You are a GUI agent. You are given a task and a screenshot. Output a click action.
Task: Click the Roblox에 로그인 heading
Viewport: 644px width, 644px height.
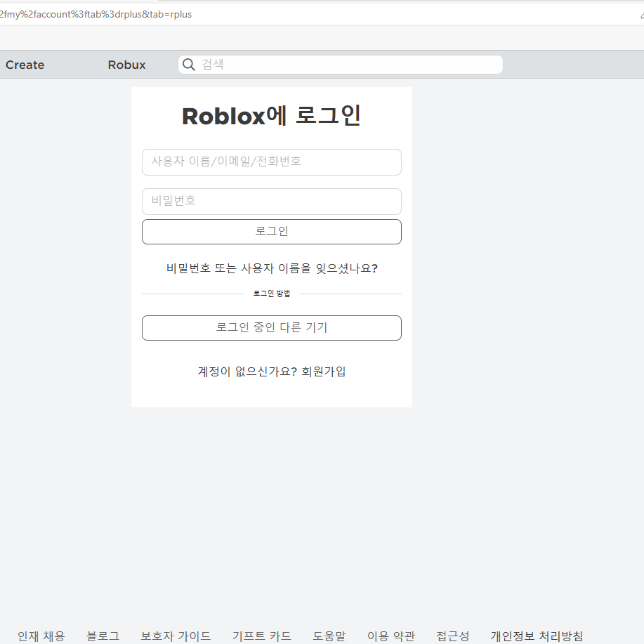[272, 116]
